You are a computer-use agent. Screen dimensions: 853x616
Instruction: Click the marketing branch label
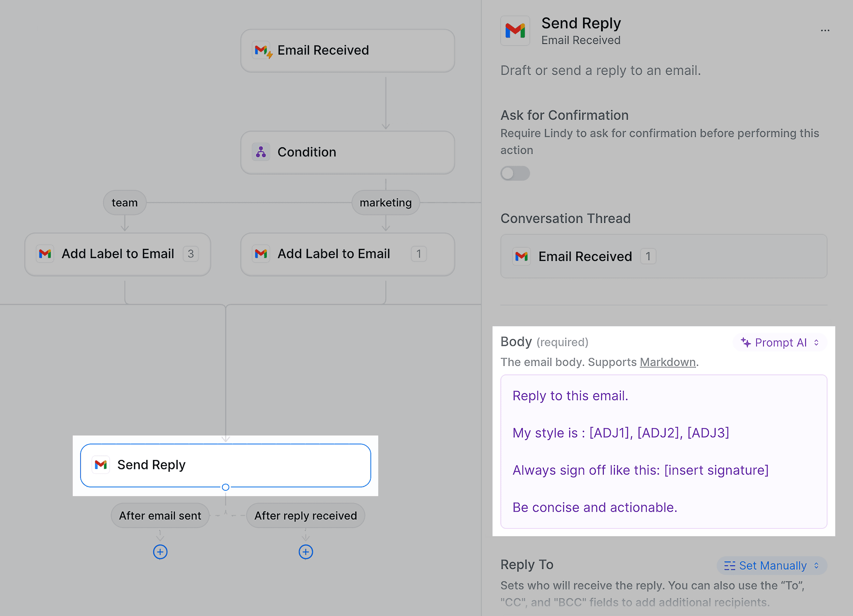(x=386, y=203)
